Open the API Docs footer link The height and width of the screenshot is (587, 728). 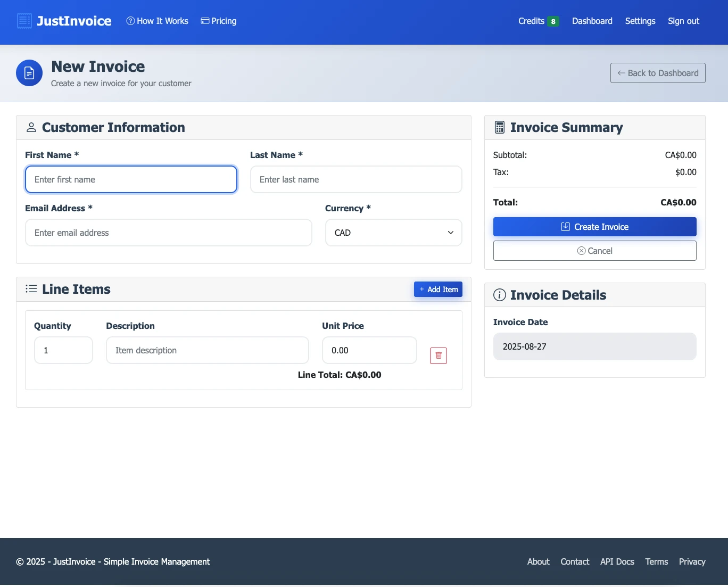point(617,562)
